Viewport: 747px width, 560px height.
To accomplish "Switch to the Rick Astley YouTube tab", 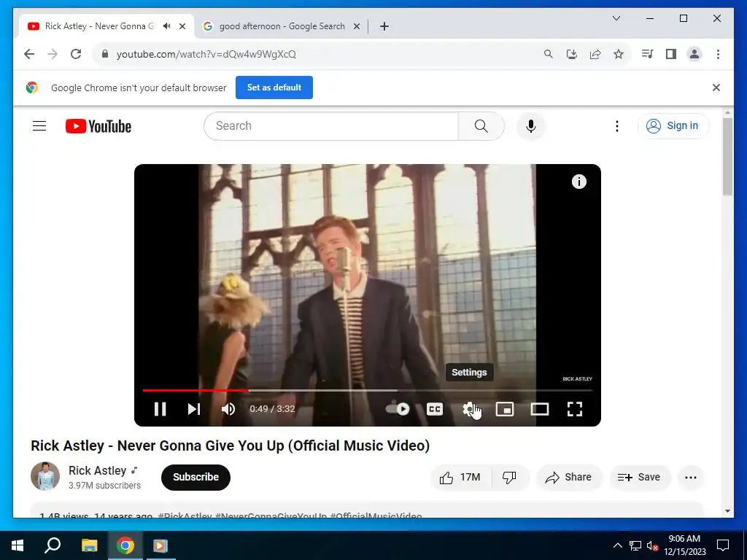I will tap(99, 26).
